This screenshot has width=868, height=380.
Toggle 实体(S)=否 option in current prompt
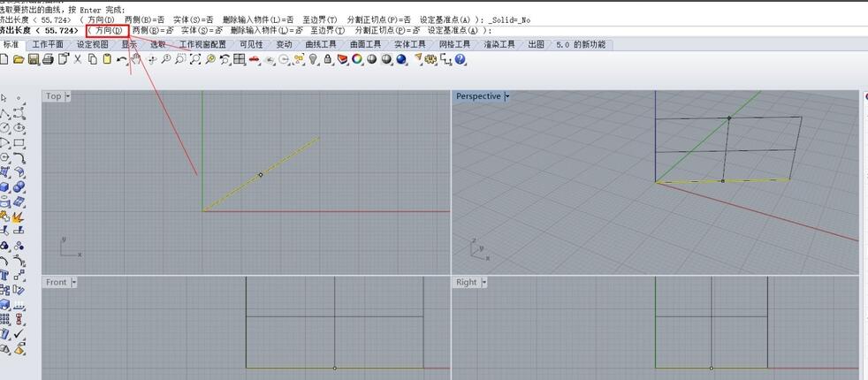click(202, 30)
